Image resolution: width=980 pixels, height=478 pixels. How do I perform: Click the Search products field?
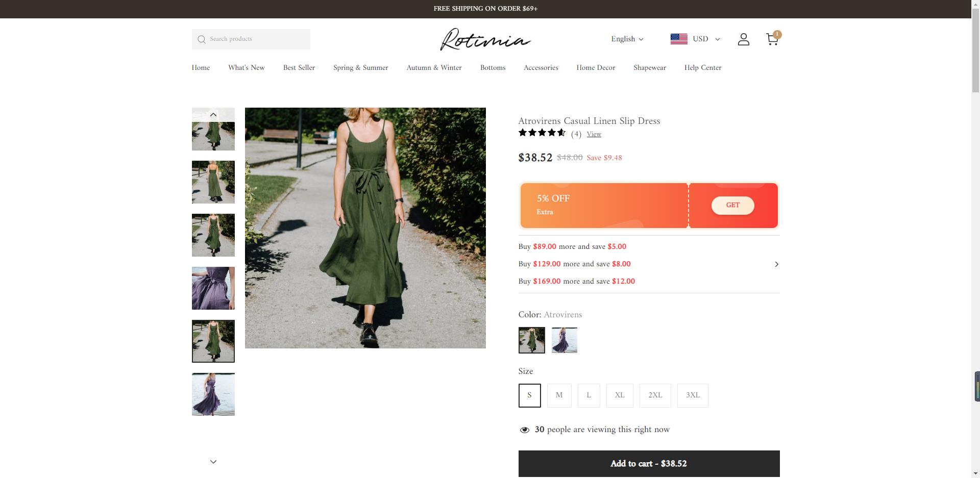click(251, 39)
